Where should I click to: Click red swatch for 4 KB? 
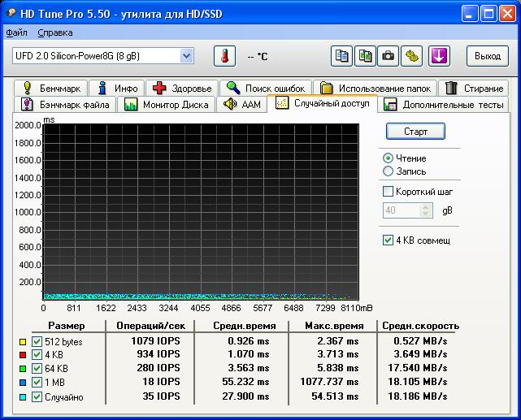(x=23, y=355)
